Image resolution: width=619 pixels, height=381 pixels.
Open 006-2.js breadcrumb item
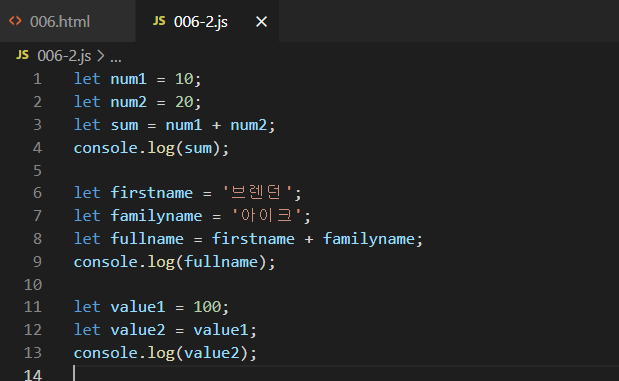[64, 56]
